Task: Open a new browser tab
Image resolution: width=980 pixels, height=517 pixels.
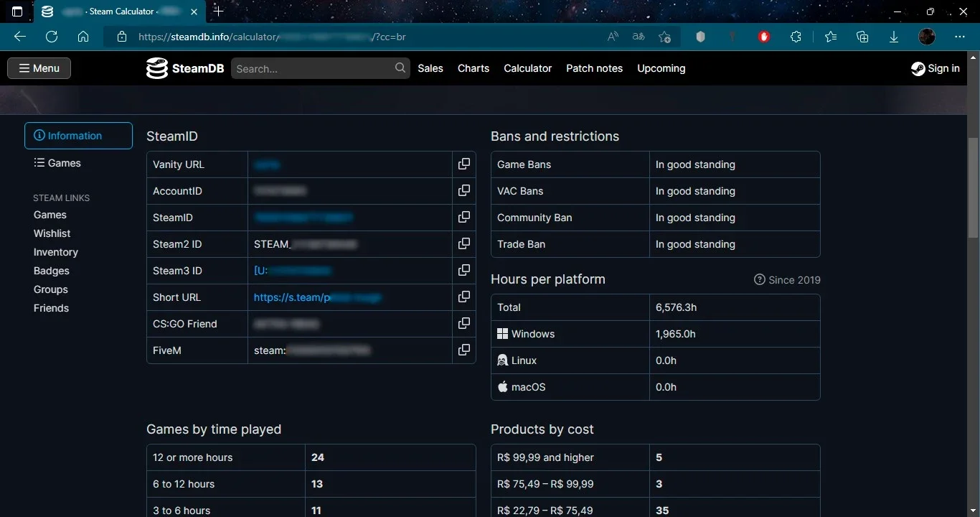Action: [219, 11]
